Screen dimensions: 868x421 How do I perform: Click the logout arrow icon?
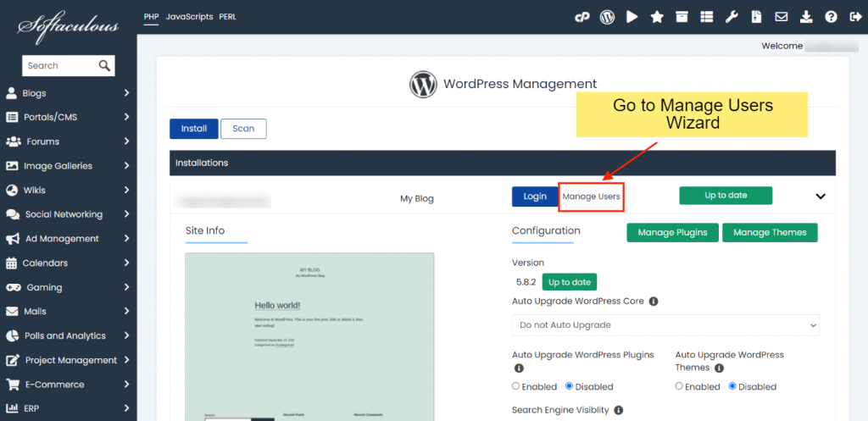click(854, 17)
